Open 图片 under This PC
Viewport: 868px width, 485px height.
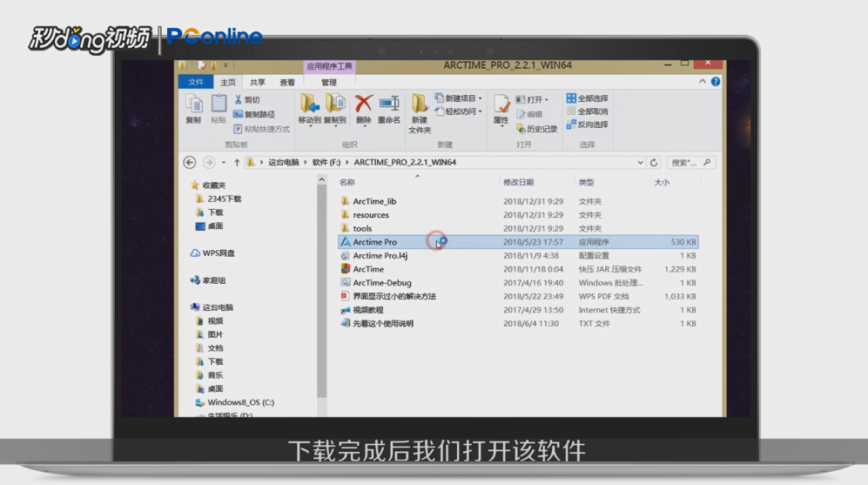point(210,334)
